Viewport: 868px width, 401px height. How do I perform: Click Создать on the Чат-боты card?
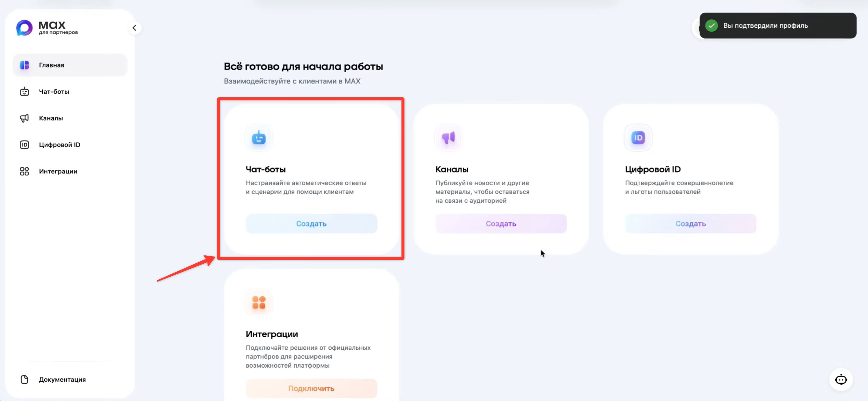pyautogui.click(x=311, y=224)
